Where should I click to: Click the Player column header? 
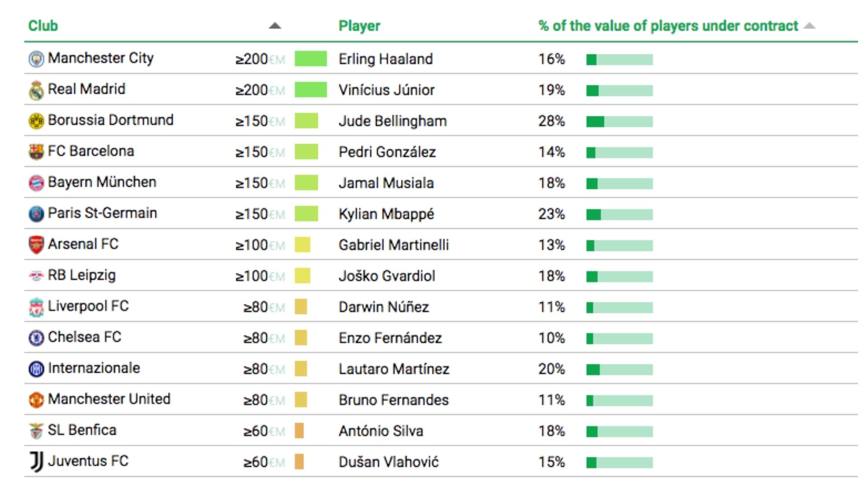click(359, 26)
